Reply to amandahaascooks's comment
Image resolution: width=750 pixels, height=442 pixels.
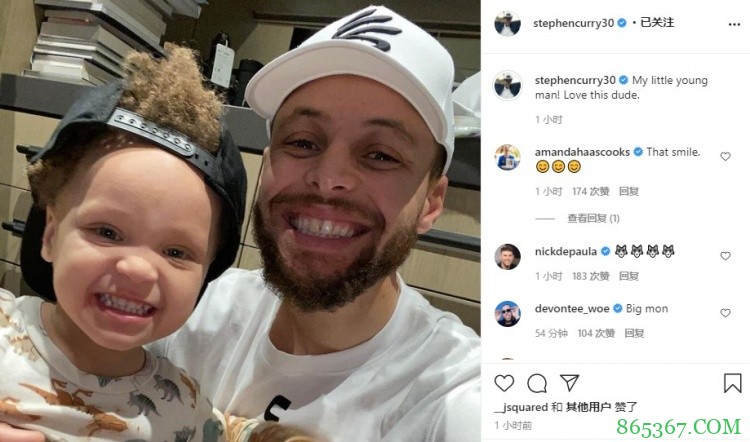[x=629, y=192]
